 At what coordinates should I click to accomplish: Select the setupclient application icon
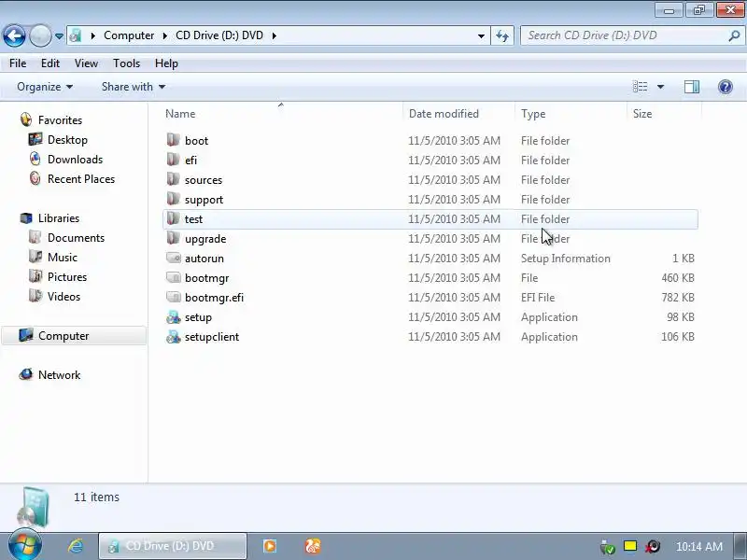[174, 337]
